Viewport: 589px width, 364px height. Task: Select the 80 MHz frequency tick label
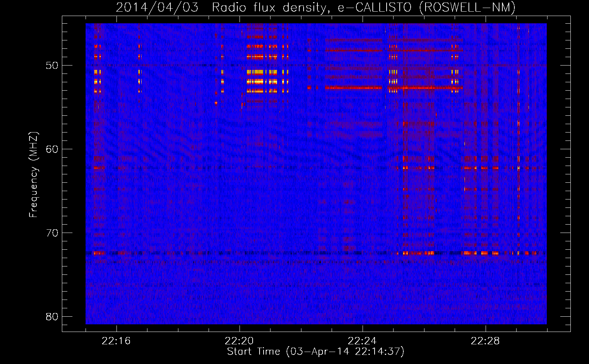click(52, 317)
